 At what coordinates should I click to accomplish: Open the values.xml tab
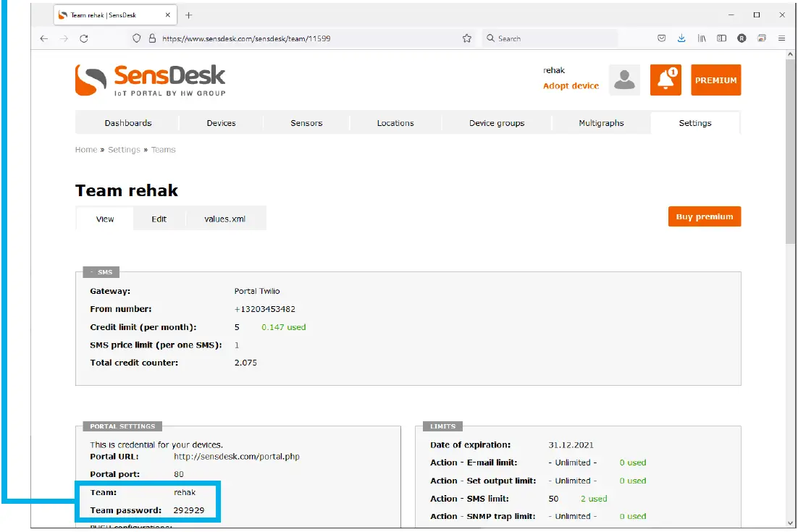(225, 219)
